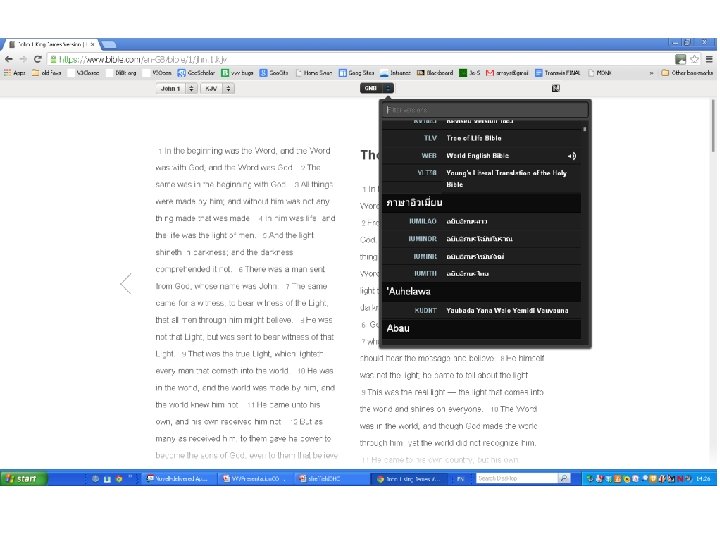Open the Goog Sites bookmark
720x540 pixels.
pyautogui.click(x=356, y=73)
